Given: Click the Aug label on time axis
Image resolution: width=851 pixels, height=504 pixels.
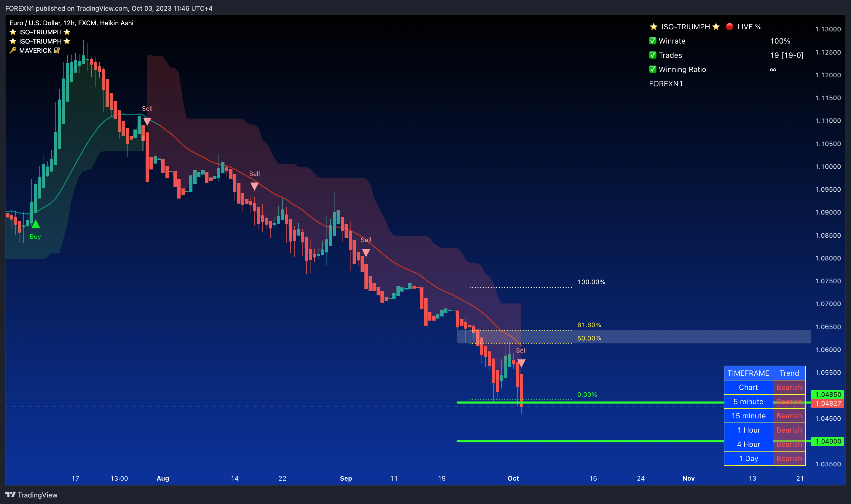Looking at the screenshot, I should (163, 478).
